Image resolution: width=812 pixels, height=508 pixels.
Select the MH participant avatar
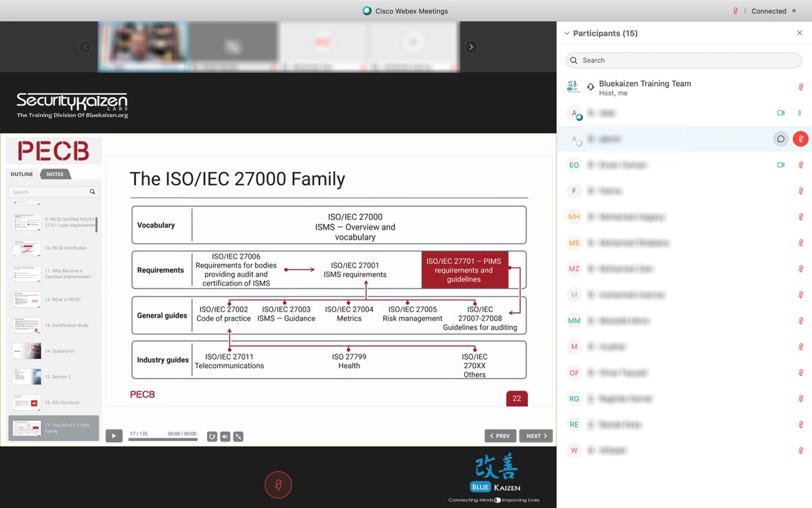[x=574, y=217]
